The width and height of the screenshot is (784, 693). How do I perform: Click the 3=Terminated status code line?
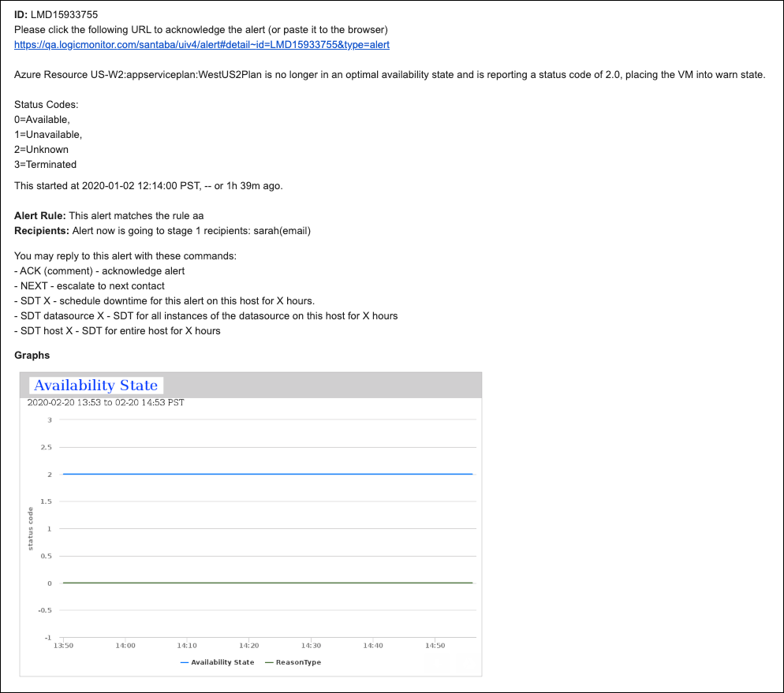[45, 165]
